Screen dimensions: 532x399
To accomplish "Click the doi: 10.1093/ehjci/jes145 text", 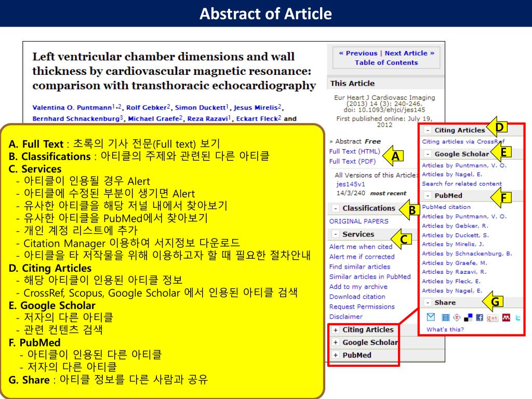I will tap(384, 110).
